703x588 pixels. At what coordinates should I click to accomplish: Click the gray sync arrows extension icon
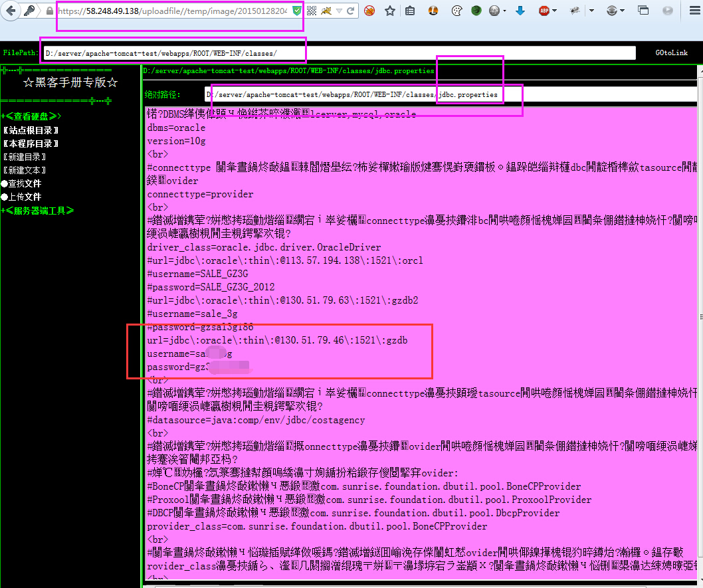611,11
